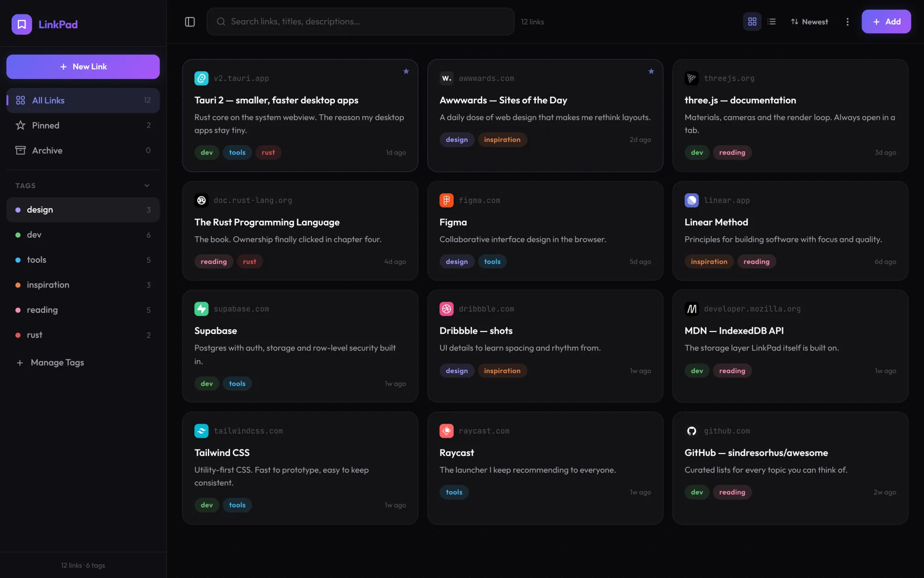The width and height of the screenshot is (924, 578).
Task: Filter by reading tag in sidebar
Action: click(x=83, y=310)
